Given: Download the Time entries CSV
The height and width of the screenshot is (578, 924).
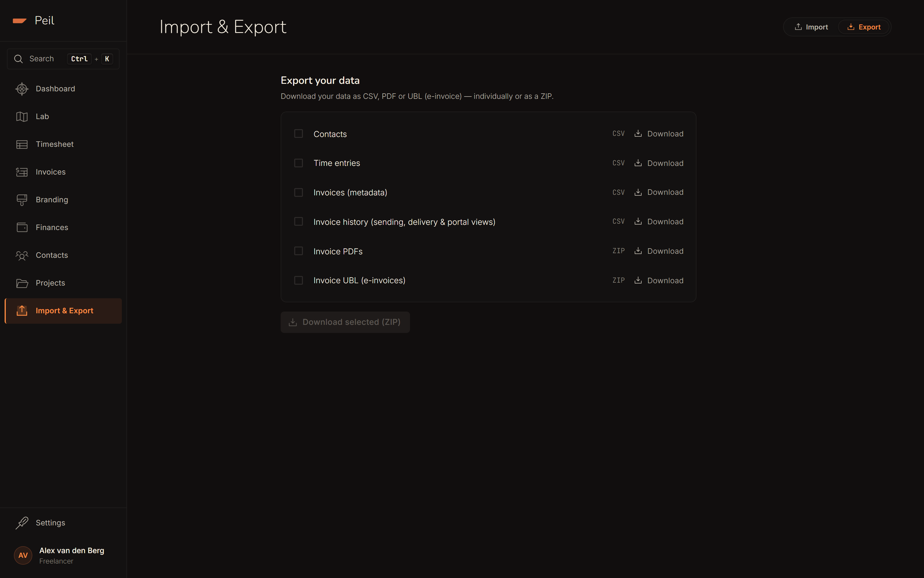Looking at the screenshot, I should pyautogui.click(x=659, y=163).
